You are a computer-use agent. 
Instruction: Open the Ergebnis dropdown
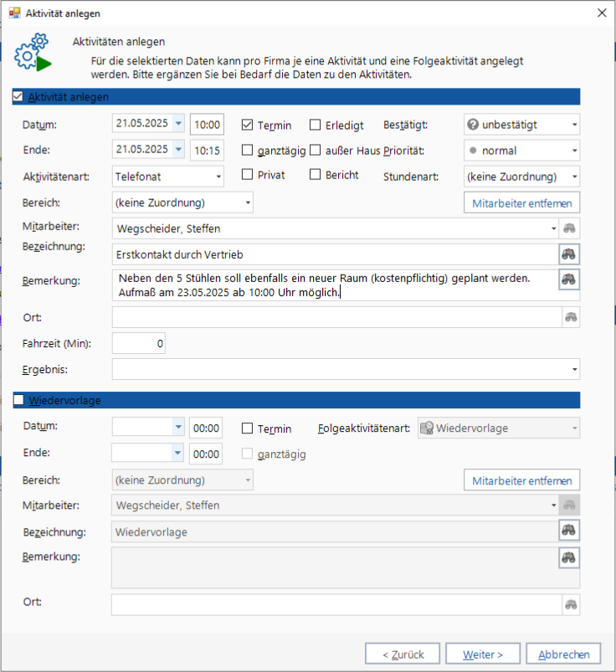(x=574, y=369)
